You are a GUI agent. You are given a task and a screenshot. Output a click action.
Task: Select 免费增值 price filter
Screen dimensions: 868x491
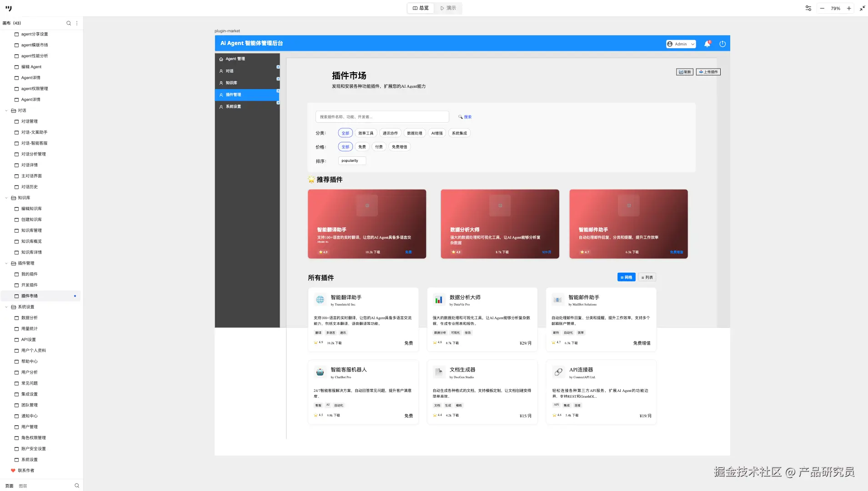pyautogui.click(x=400, y=147)
